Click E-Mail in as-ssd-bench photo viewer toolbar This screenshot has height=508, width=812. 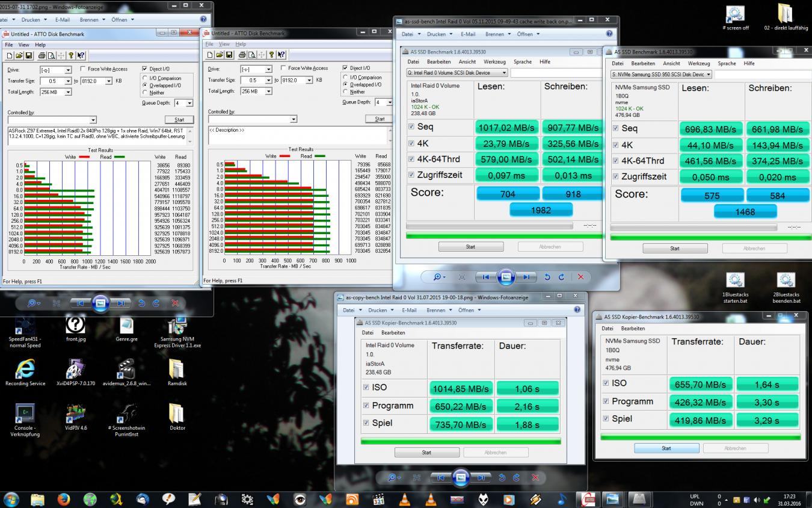tap(468, 34)
